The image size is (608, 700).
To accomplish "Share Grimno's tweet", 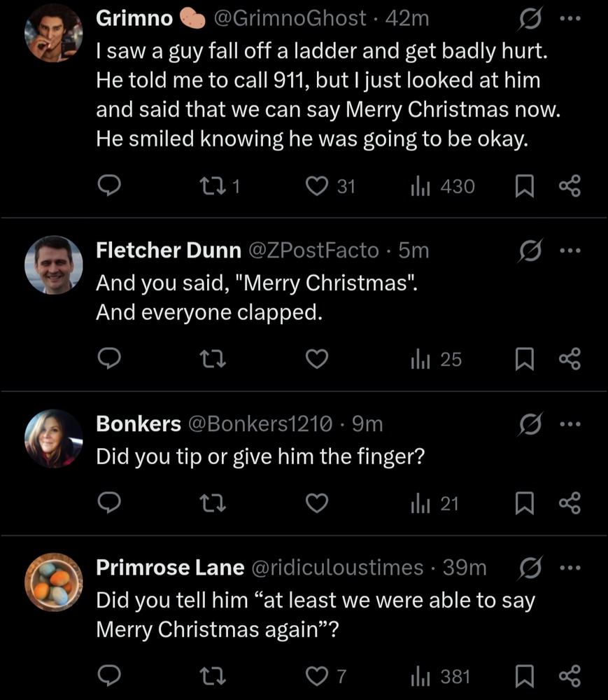I will (570, 185).
